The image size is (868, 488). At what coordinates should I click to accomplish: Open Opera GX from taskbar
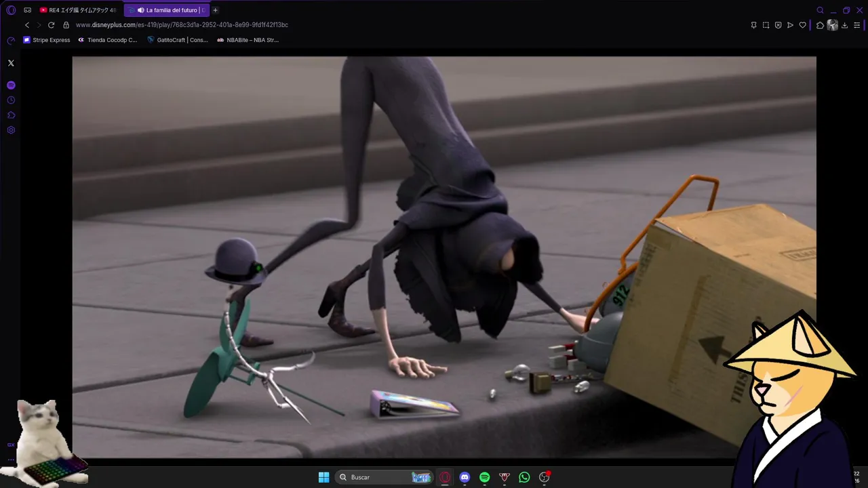[x=445, y=477]
